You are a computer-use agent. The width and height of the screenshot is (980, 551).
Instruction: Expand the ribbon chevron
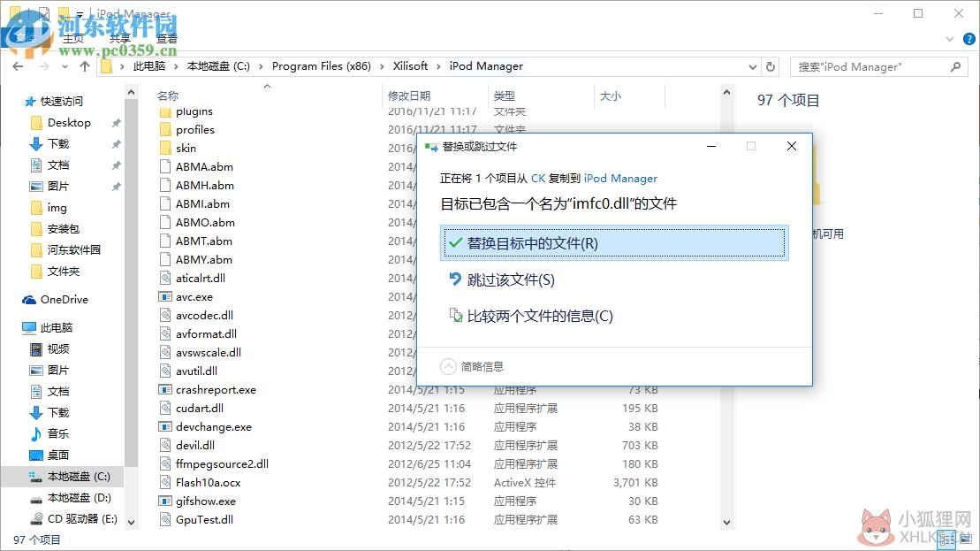coord(950,39)
